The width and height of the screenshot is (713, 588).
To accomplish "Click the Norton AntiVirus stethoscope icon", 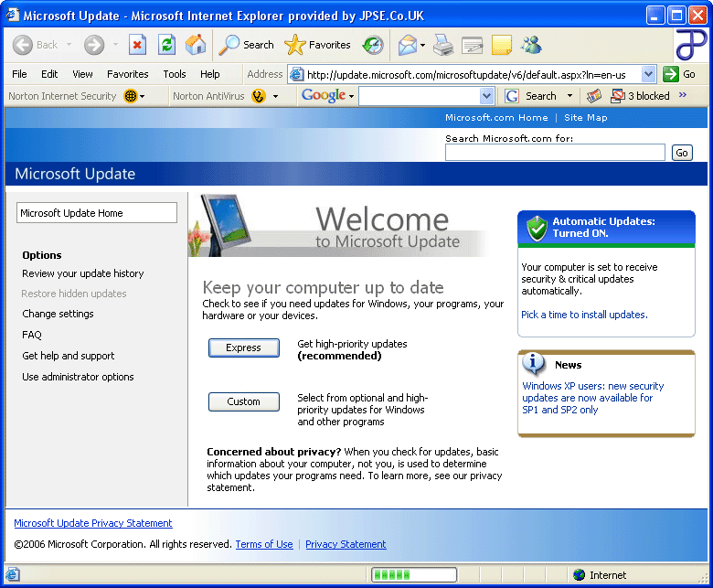I will (x=259, y=96).
